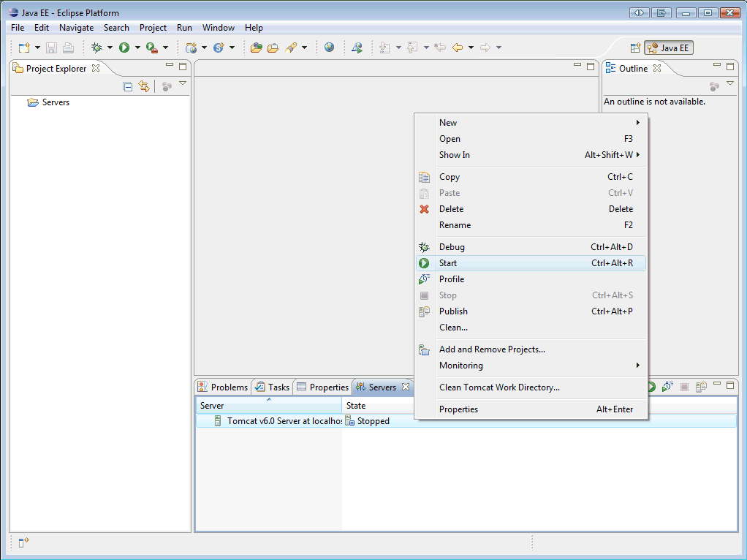
Task: Select Clean Tomcat Work Directory
Action: [531, 387]
